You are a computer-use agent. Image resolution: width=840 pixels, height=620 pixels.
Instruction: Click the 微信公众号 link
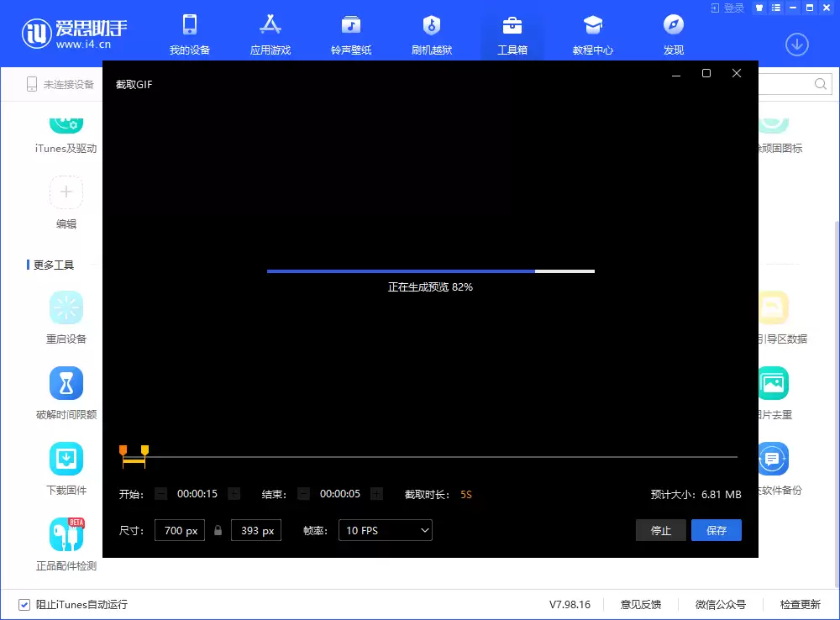pyautogui.click(x=721, y=605)
